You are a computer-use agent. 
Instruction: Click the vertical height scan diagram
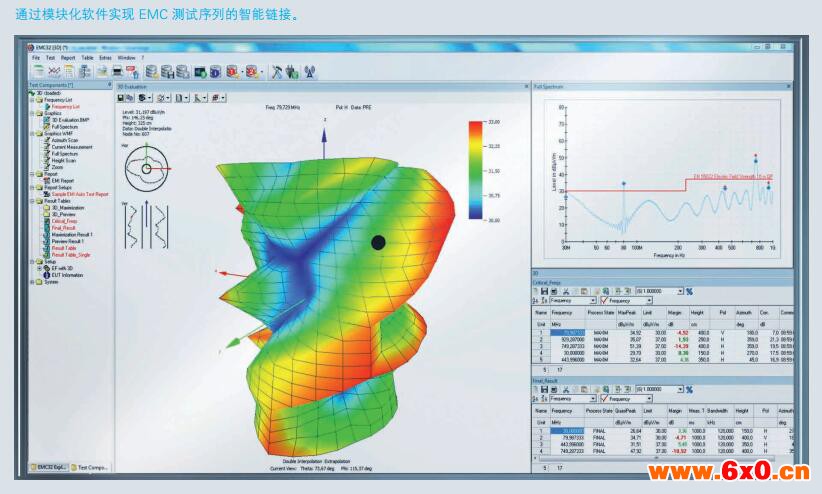[147, 225]
